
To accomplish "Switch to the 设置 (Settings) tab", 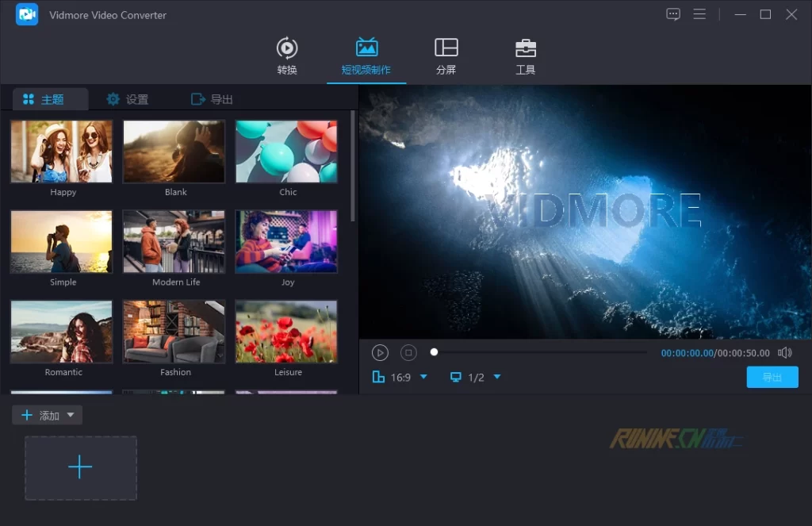I will tap(128, 99).
